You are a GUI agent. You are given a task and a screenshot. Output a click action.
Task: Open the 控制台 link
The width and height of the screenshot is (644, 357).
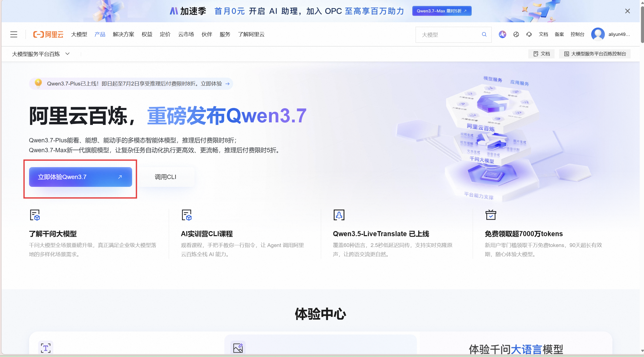(577, 34)
